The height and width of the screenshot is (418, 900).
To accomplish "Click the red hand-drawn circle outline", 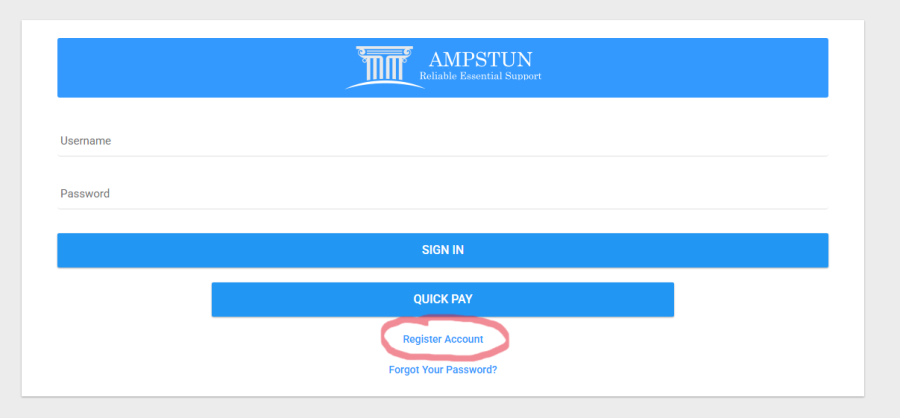I will pos(384,337).
